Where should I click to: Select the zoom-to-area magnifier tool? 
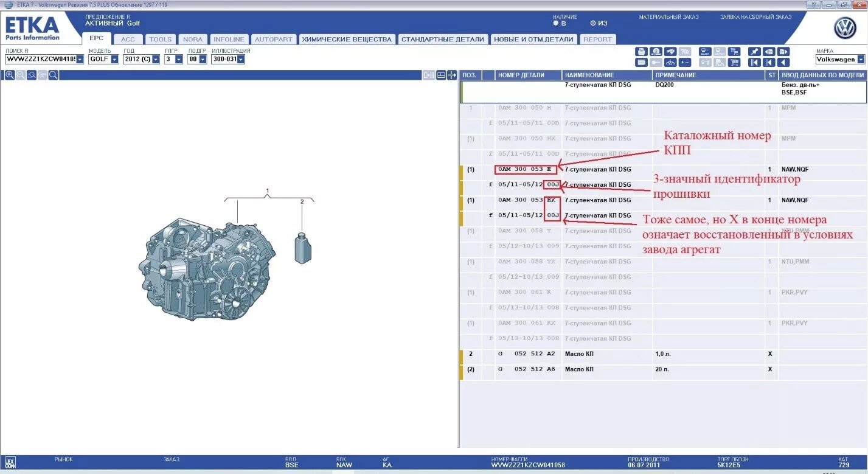(x=32, y=75)
